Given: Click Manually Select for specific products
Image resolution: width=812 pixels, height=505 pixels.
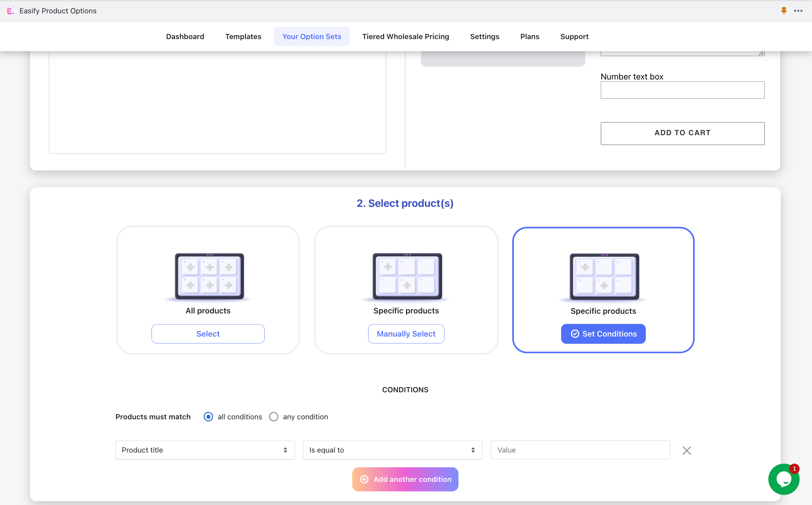Looking at the screenshot, I should (x=406, y=334).
